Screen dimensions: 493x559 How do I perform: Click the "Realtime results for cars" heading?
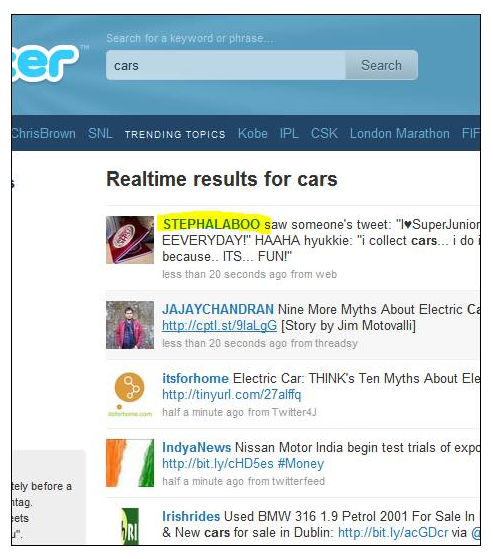click(222, 179)
